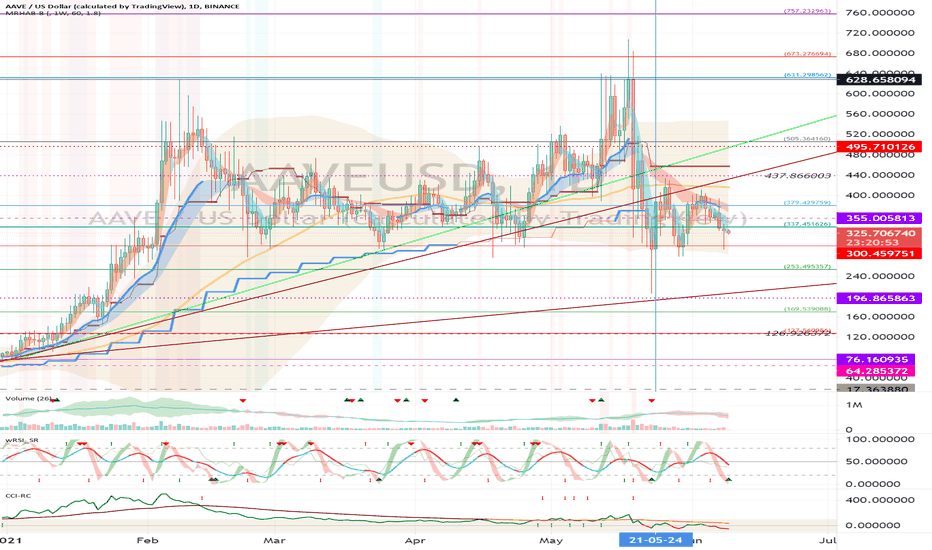Select the (757.232963) purple line label
Image resolution: width=932 pixels, height=550 pixels.
click(807, 11)
